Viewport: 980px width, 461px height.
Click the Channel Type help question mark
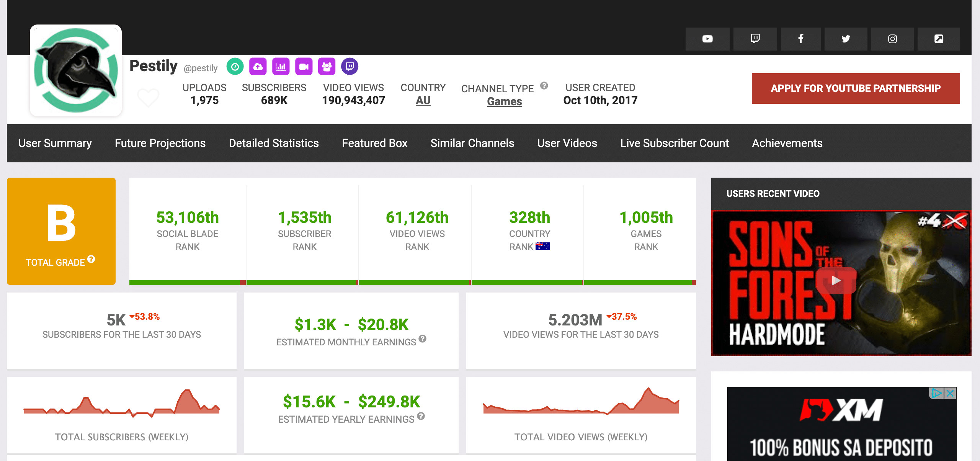[544, 85]
